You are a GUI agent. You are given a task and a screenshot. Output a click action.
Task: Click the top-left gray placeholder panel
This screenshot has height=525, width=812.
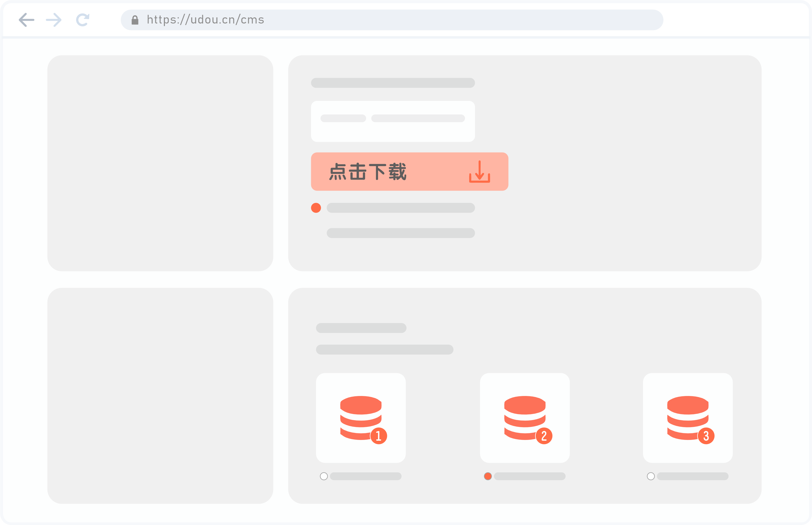pyautogui.click(x=160, y=163)
